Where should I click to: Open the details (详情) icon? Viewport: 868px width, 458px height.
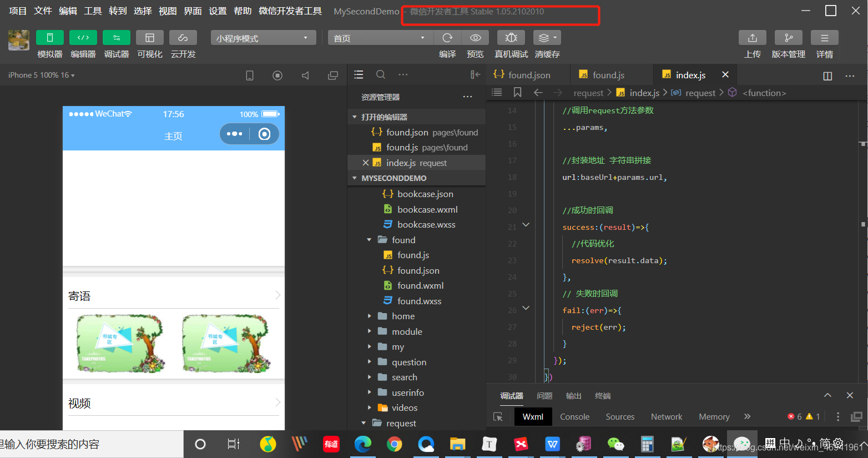(825, 38)
